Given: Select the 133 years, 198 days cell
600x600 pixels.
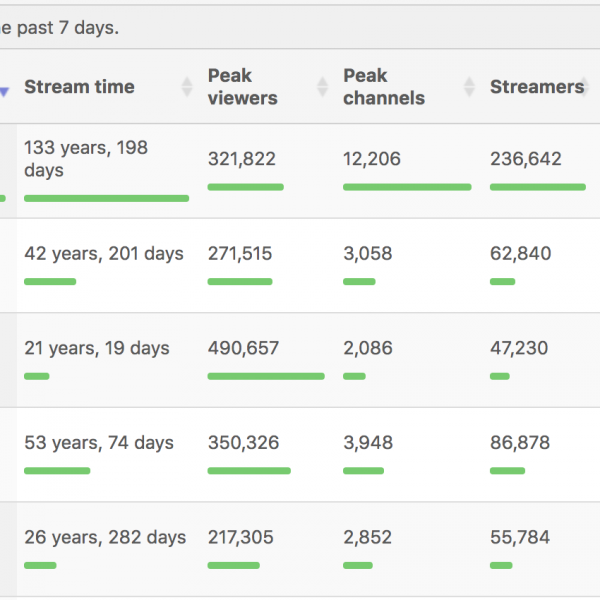Looking at the screenshot, I should pos(86,159).
